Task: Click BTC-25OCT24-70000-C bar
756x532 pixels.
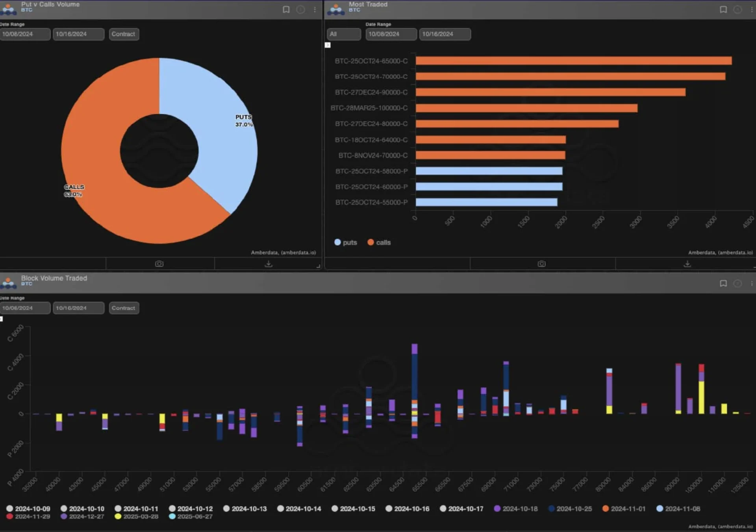Action: tap(571, 76)
